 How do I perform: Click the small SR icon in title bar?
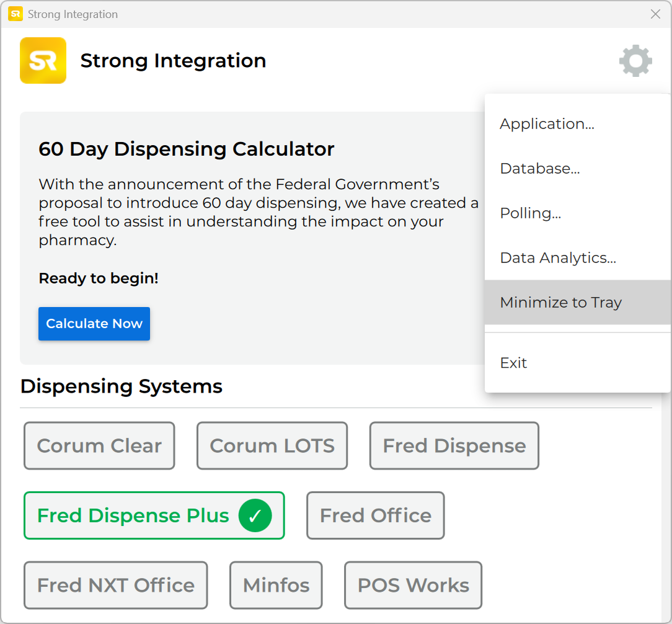click(x=15, y=14)
